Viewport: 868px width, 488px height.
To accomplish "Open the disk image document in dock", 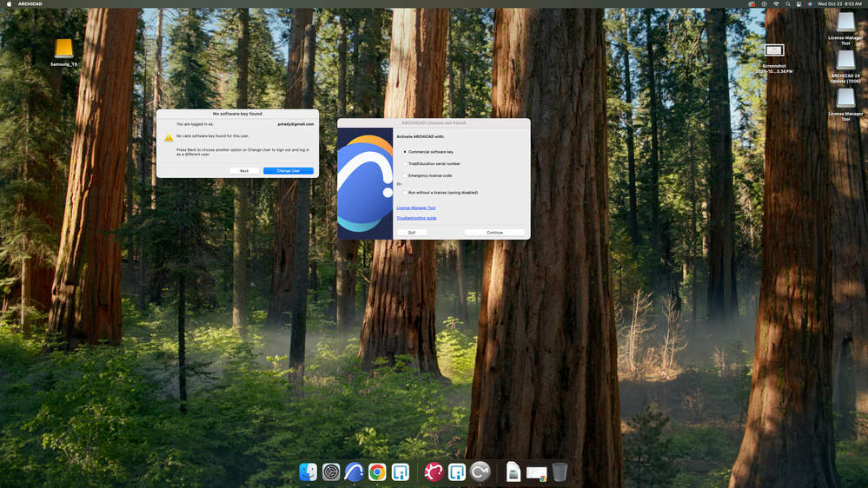I will coord(514,472).
